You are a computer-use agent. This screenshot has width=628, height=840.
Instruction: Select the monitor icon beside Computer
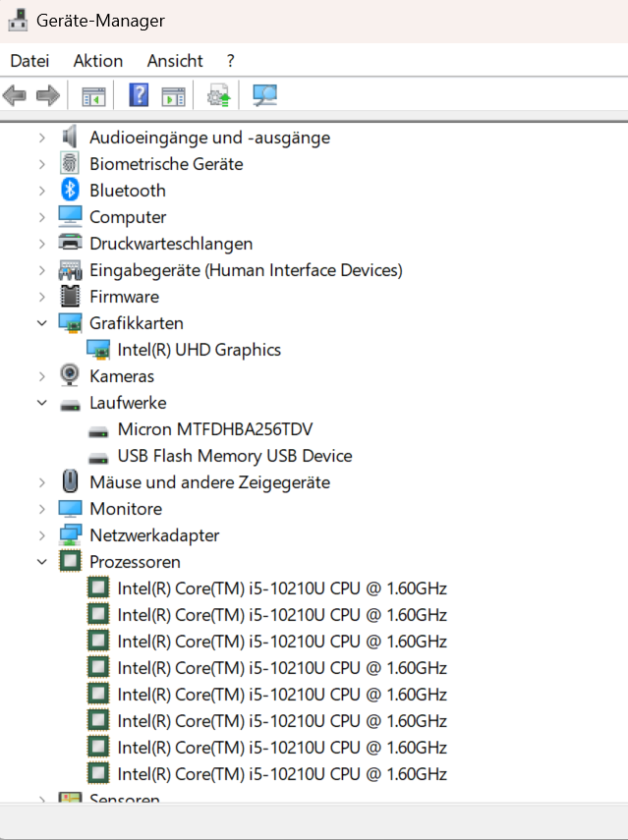coord(70,217)
